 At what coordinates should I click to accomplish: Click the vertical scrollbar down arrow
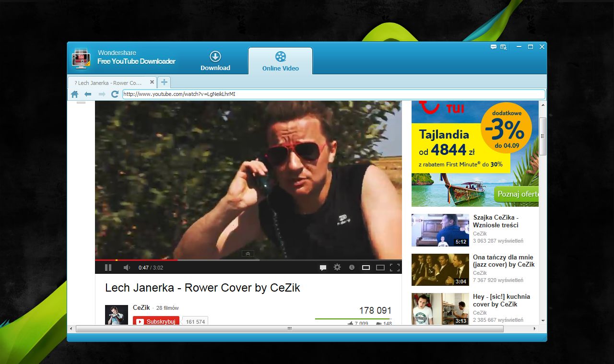click(543, 321)
